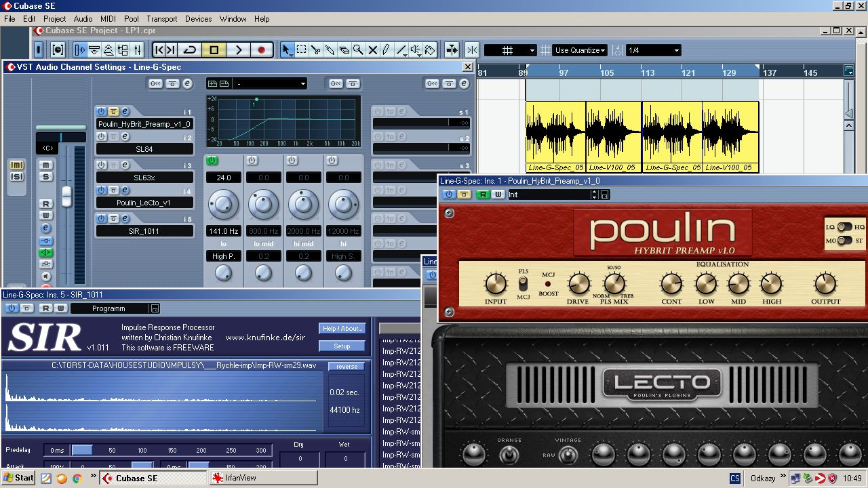
Task: Mute the channel with M button
Action: 45,165
